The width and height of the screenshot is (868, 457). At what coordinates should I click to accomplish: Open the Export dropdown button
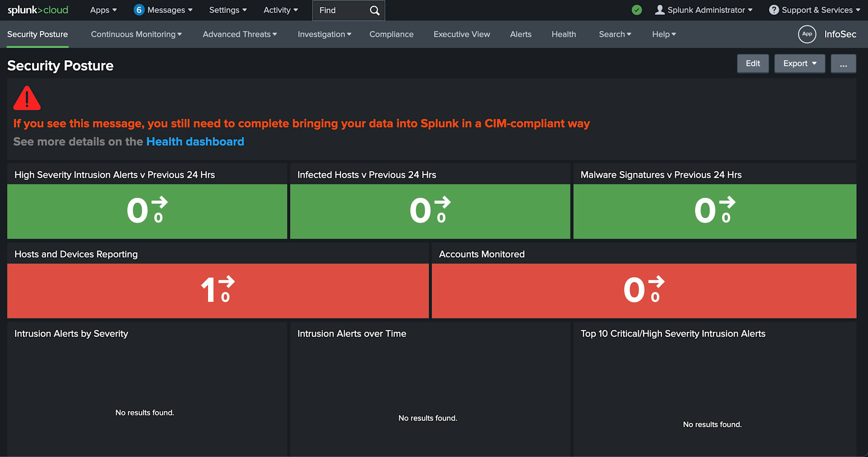(799, 64)
